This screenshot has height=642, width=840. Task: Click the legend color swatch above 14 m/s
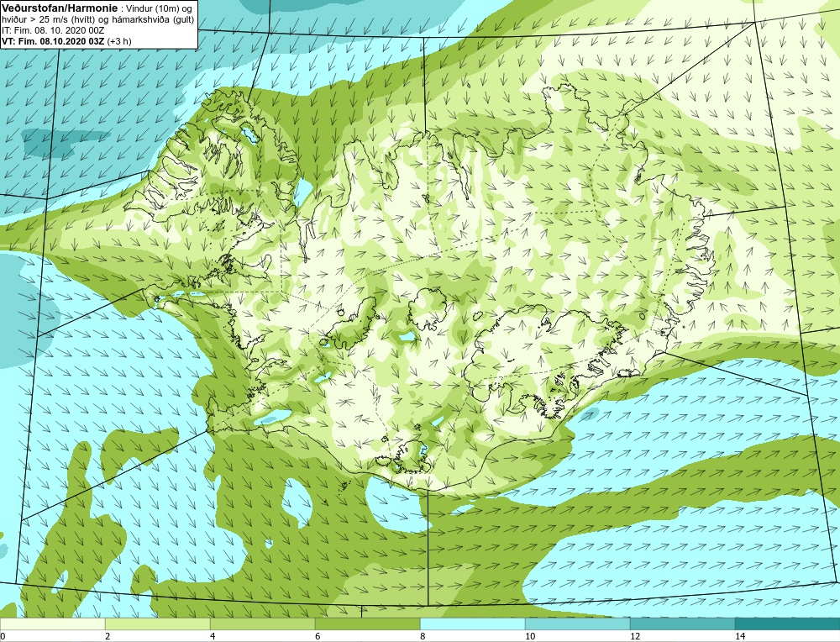click(788, 624)
